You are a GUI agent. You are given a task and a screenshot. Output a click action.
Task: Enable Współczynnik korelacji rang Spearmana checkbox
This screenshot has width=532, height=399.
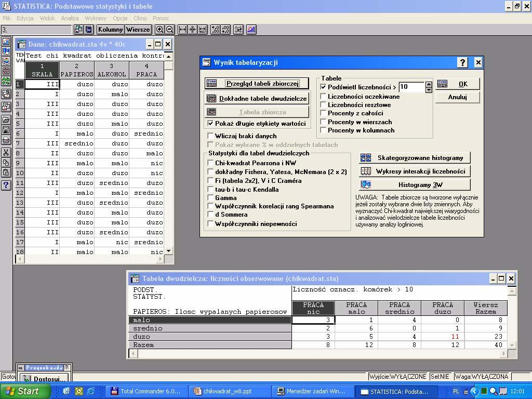pos(210,206)
